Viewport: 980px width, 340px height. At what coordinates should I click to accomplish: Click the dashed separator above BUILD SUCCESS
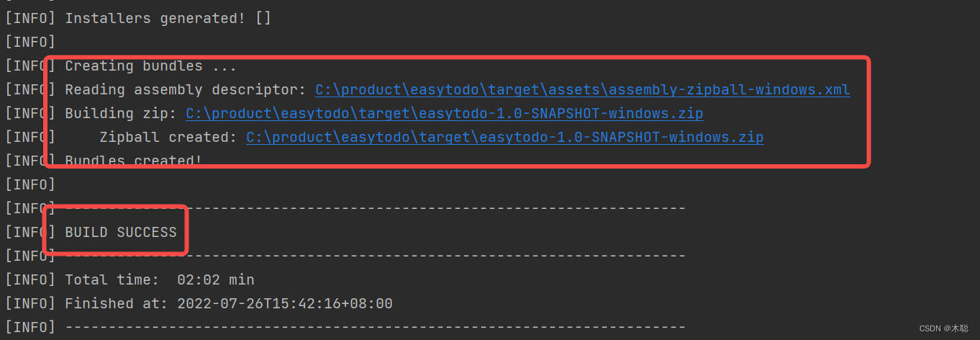376,209
